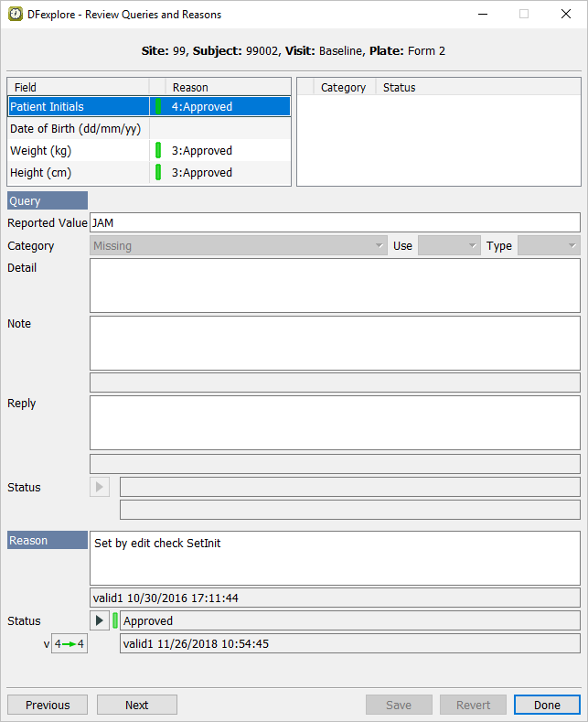The image size is (588, 722).
Task: Select the Patient Initials field row
Action: [x=78, y=107]
